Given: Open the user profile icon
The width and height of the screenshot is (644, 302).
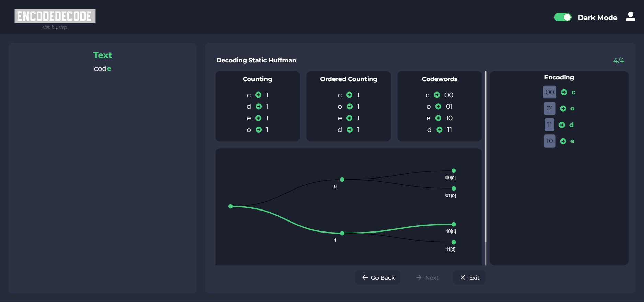Looking at the screenshot, I should click(x=631, y=17).
